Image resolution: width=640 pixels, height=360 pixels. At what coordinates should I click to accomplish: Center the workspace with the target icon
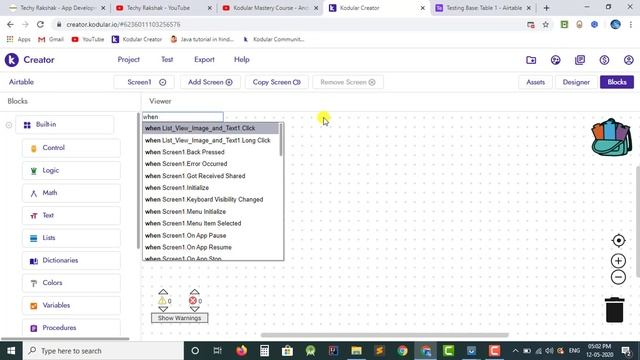pyautogui.click(x=618, y=240)
